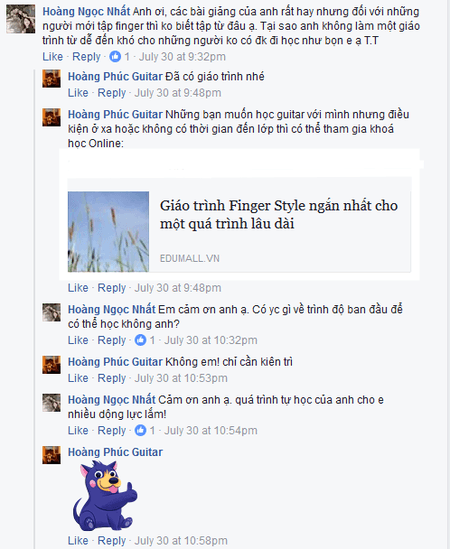Reply to the 'Không em! chỉ cần kiên trì' comment
This screenshot has height=549, width=450.
(111, 378)
